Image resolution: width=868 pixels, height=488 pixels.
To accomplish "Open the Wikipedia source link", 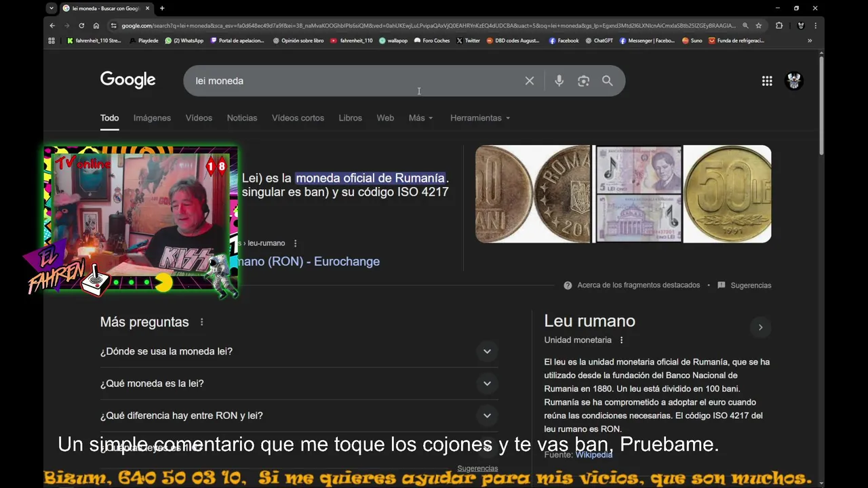I will pyautogui.click(x=594, y=455).
